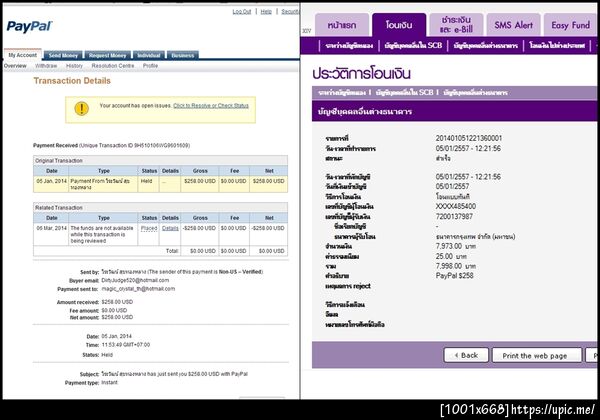Click the ประวัติการโอนเงิน page heading
Image resolution: width=600 pixels, height=420 pixels.
(x=361, y=74)
